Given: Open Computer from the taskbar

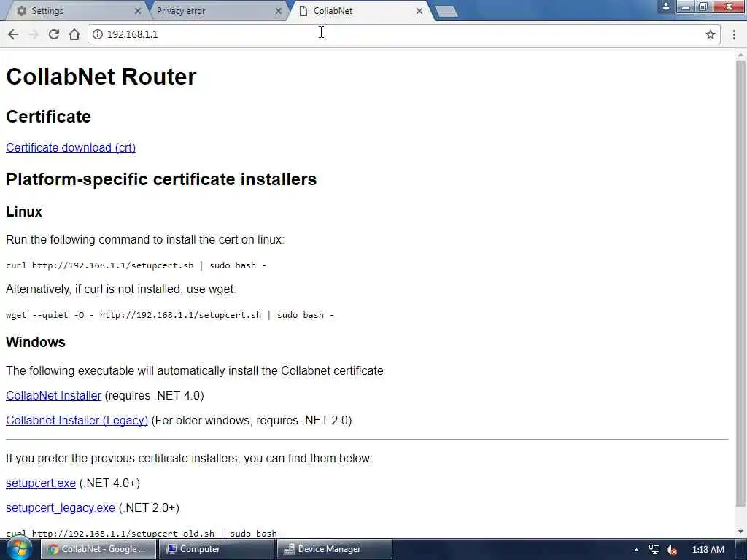Looking at the screenshot, I should (216, 549).
